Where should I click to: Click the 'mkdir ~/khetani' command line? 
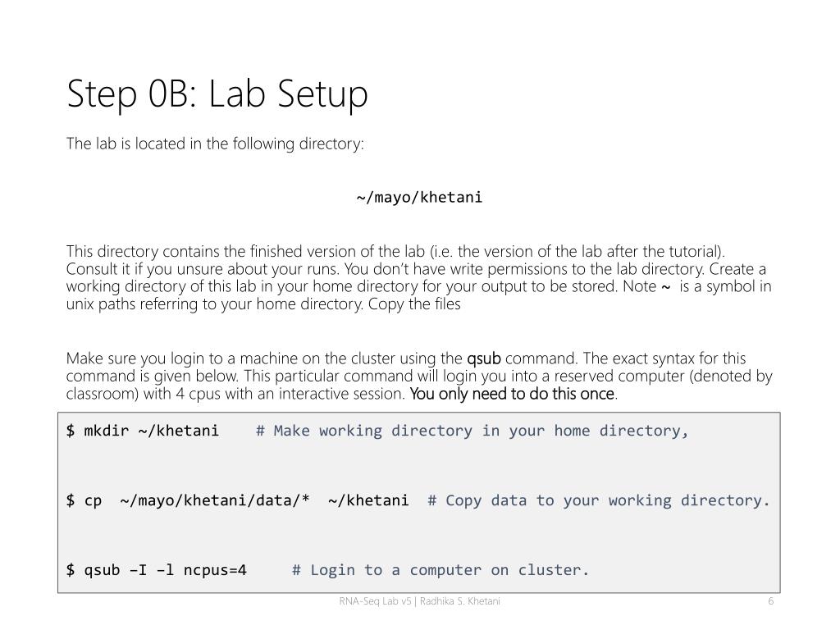pos(143,431)
